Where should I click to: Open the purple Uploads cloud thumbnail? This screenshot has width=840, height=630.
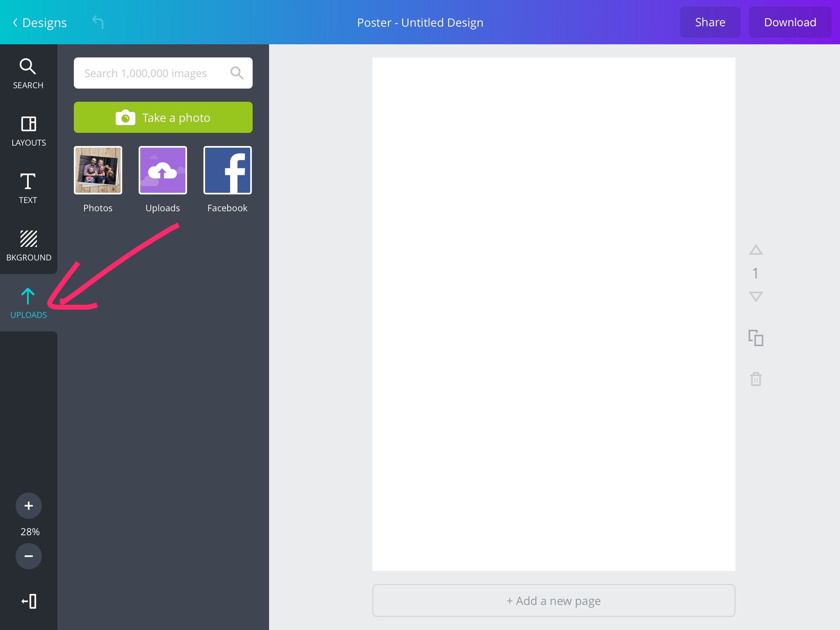coord(162,170)
